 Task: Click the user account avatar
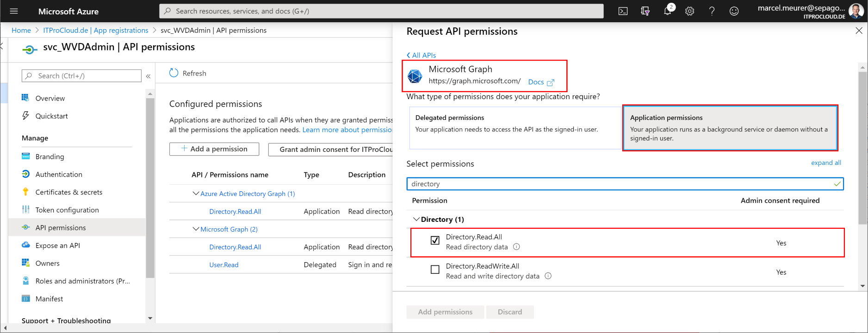[x=856, y=11]
